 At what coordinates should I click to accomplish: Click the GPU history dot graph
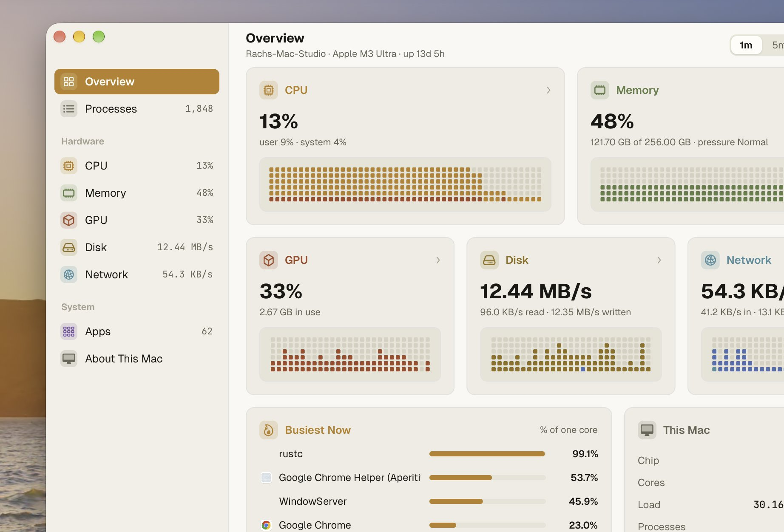350,354
